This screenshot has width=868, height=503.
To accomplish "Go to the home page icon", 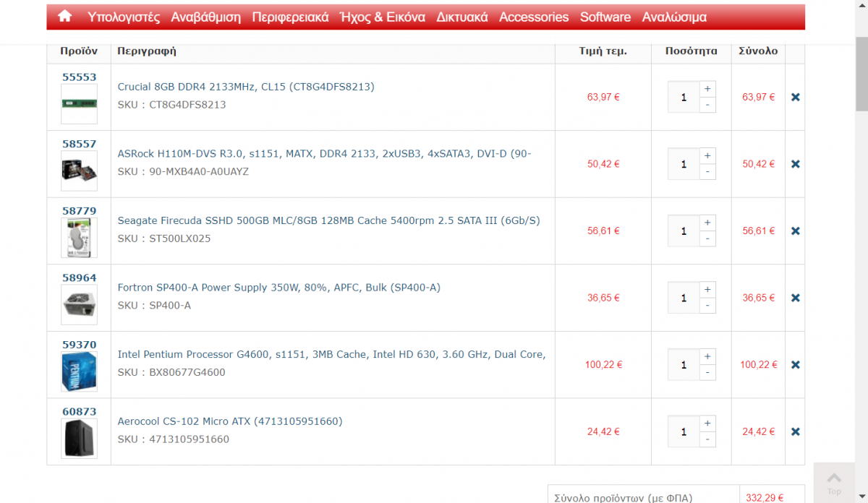I will coord(65,16).
